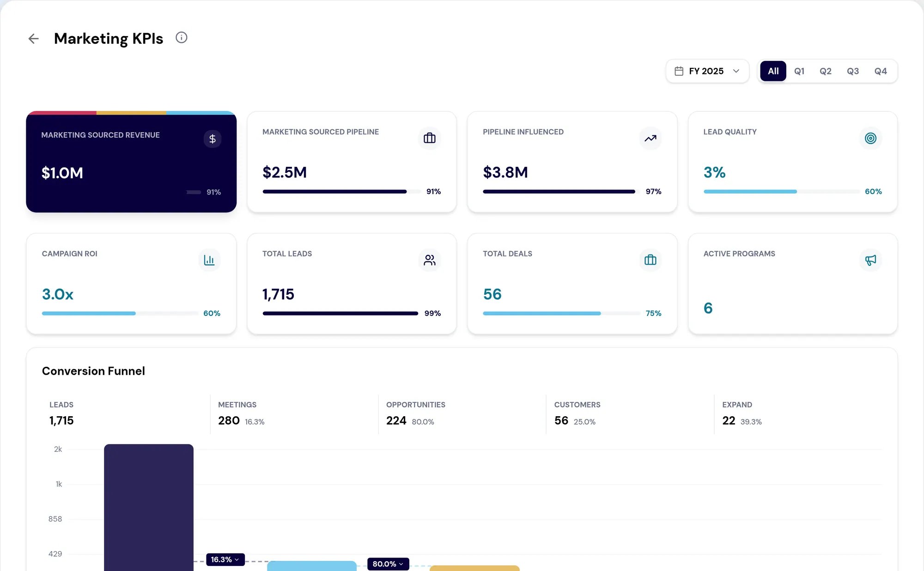The width and height of the screenshot is (924, 571).
Task: Click the $2.5M pipeline value
Action: (285, 172)
